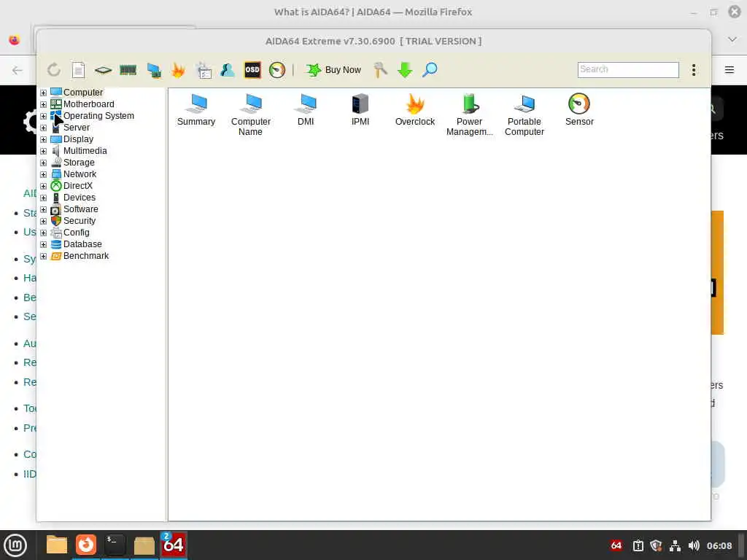747x560 pixels.
Task: Select Storage in the category tree
Action: (x=79, y=163)
